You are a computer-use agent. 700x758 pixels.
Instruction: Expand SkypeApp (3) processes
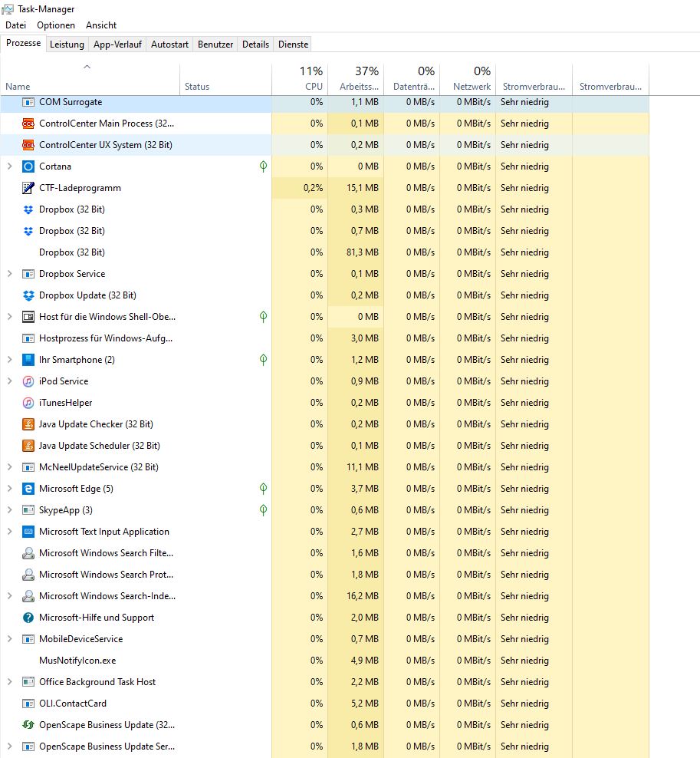coord(10,509)
